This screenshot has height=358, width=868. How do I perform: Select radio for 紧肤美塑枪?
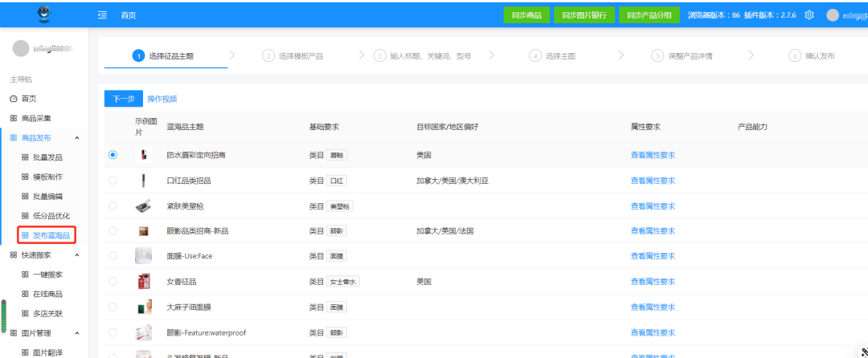tap(113, 205)
